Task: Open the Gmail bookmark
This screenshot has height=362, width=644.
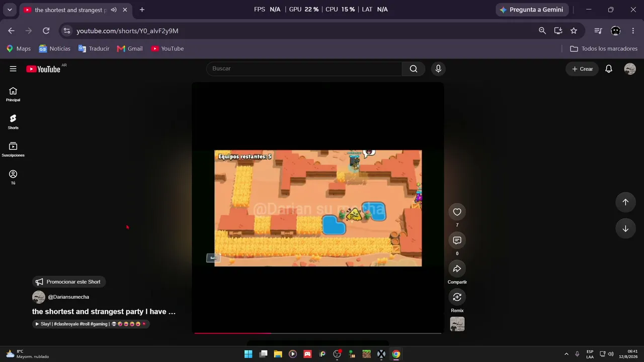Action: [x=130, y=49]
